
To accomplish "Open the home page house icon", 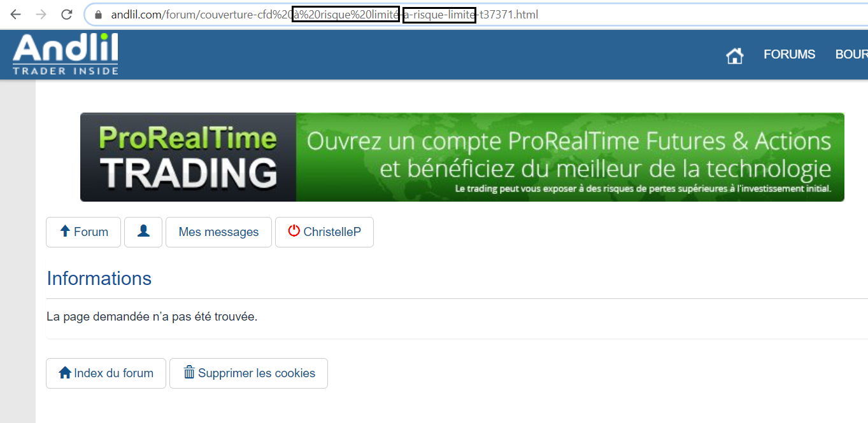I will click(735, 56).
